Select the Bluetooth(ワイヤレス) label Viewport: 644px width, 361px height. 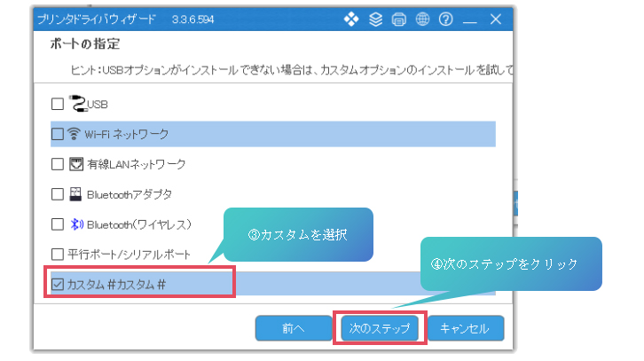pos(139,224)
